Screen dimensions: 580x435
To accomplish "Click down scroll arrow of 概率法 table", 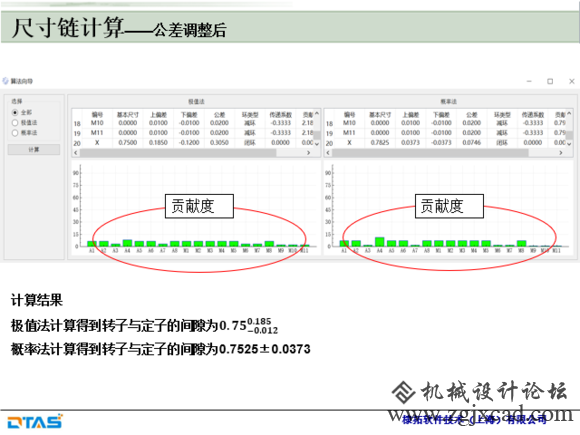I will pyautogui.click(x=569, y=144).
